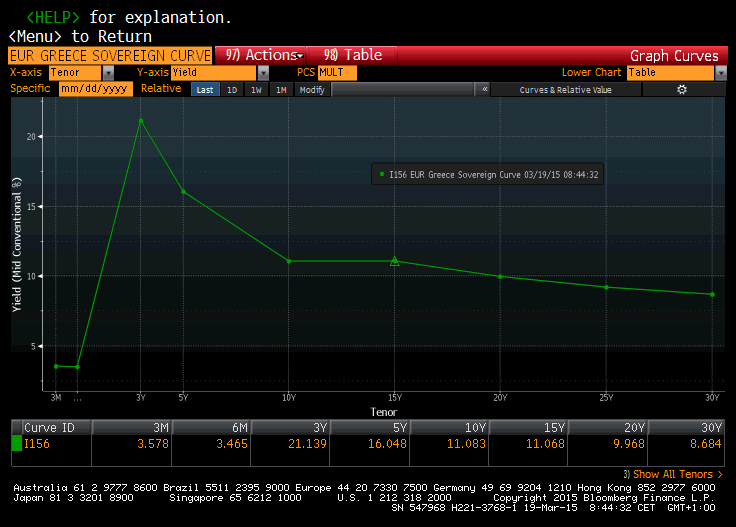Screen dimensions: 736x527
Task: Click Graph Curves label in red bar
Action: click(674, 56)
